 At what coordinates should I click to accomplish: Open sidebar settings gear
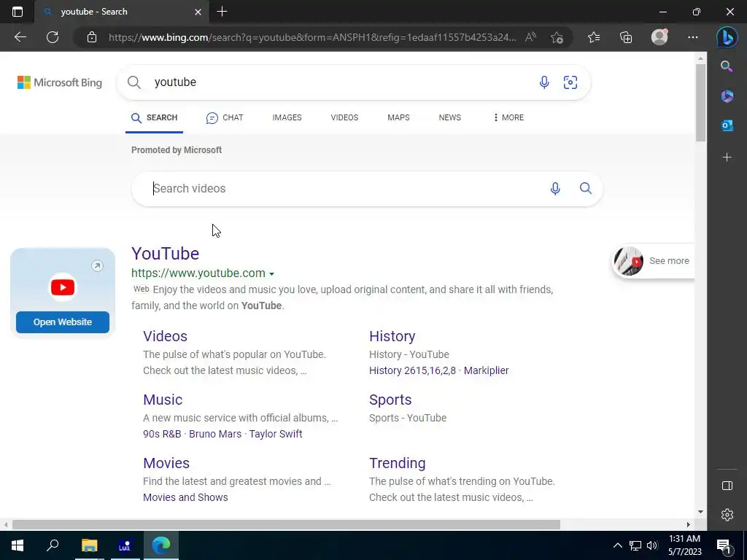727,515
